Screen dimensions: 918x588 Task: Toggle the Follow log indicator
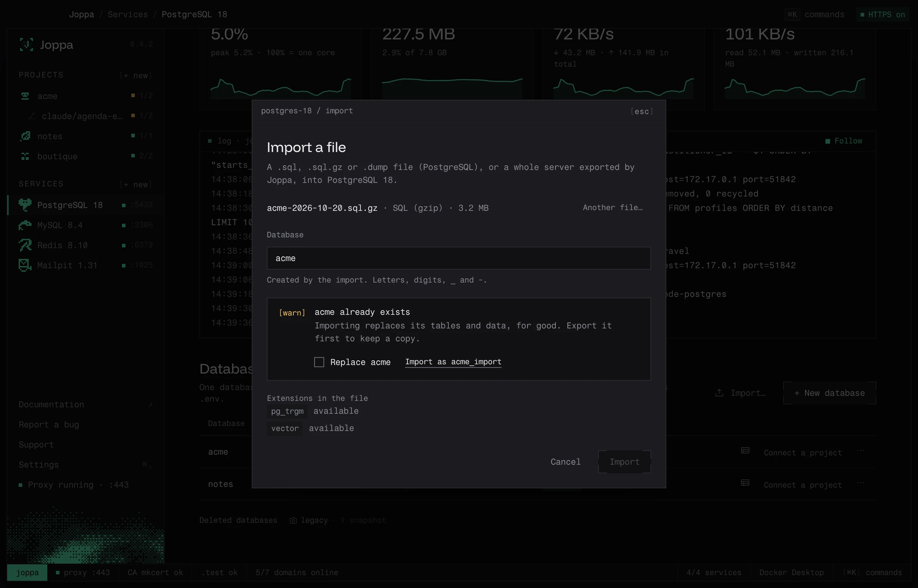coord(844,141)
